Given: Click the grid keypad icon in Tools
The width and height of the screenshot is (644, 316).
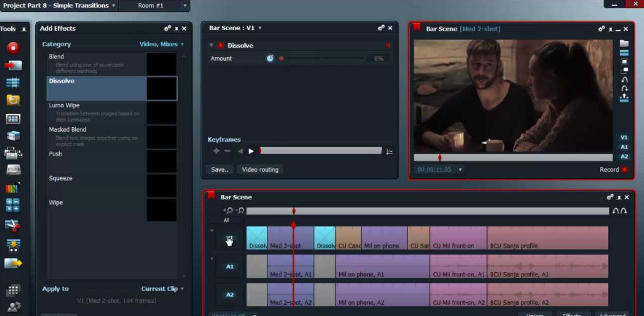Looking at the screenshot, I should pos(13,290).
